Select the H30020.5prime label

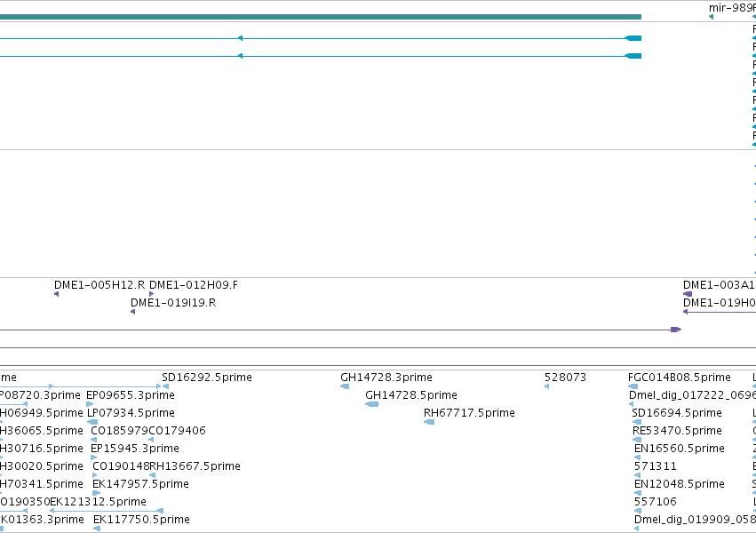click(x=41, y=466)
